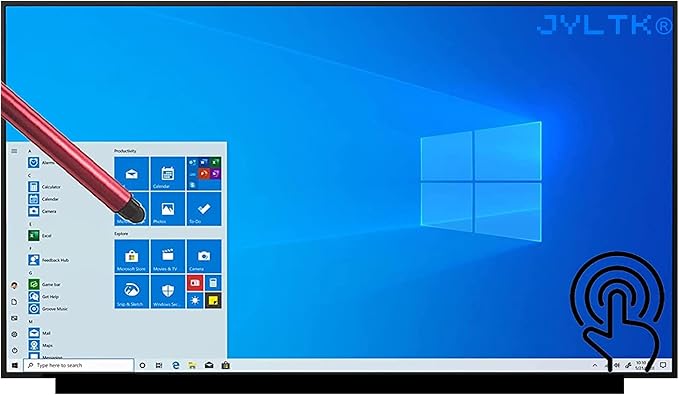Open the small Sticky Notes tile
The width and height of the screenshot is (679, 395).
(x=213, y=300)
